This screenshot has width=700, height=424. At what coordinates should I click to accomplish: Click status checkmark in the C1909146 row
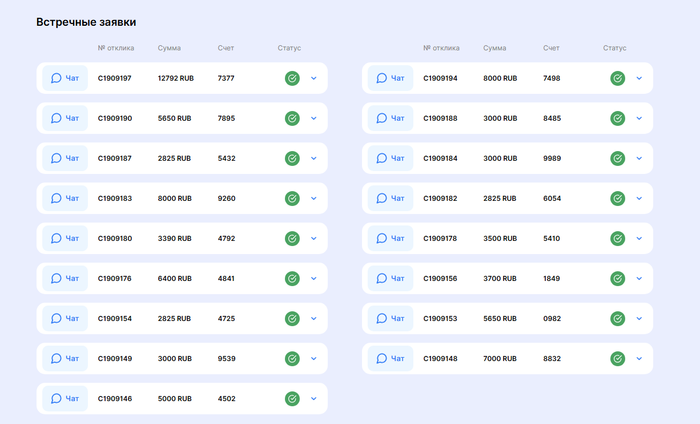tap(292, 399)
